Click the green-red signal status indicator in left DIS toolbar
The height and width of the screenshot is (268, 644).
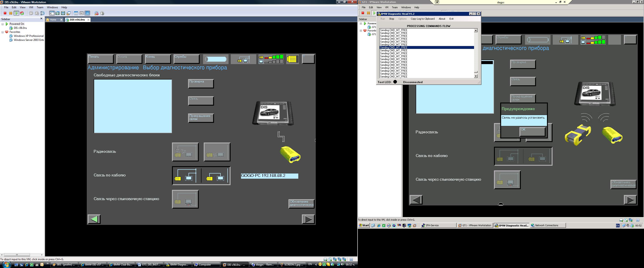pyautogui.click(x=271, y=59)
